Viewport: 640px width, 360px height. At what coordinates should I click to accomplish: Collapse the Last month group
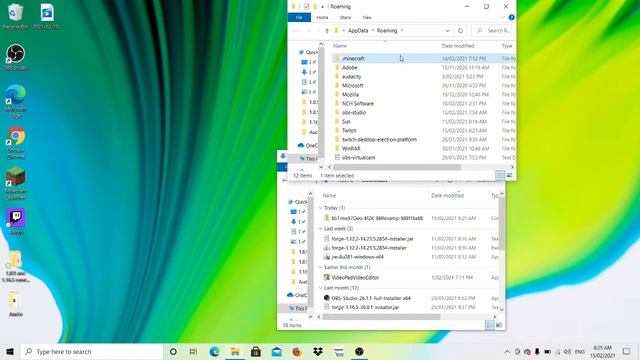click(x=320, y=288)
